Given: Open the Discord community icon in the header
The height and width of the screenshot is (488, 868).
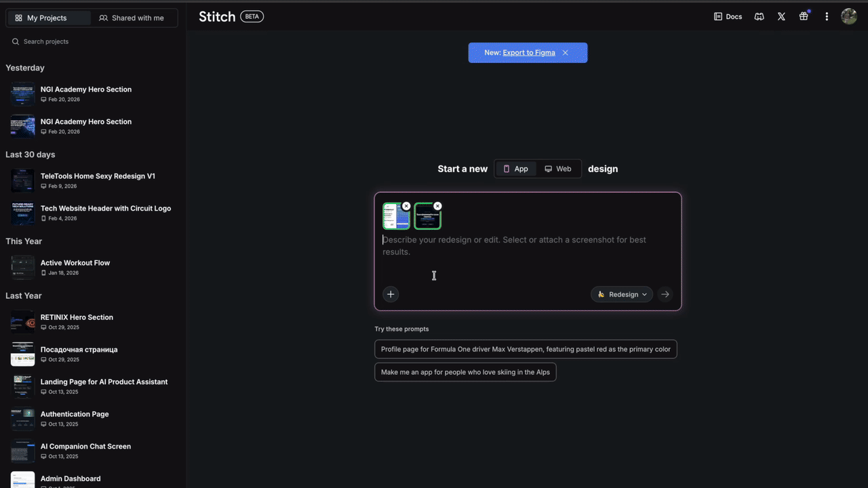Looking at the screenshot, I should tap(759, 16).
